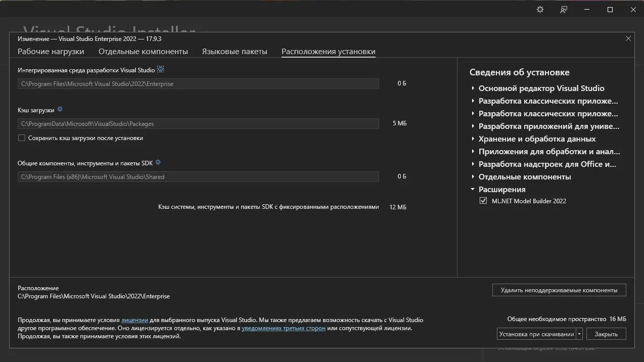Click info icon near Visual Studio IDE path
This screenshot has height=362, width=644.
[161, 69]
